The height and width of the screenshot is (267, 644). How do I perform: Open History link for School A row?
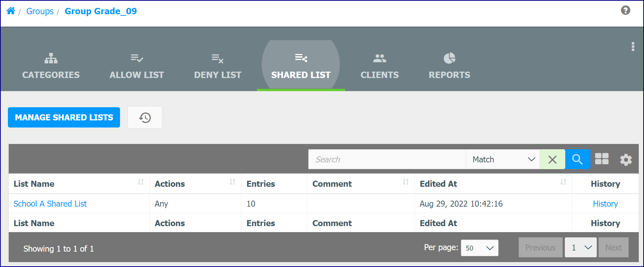(x=605, y=204)
